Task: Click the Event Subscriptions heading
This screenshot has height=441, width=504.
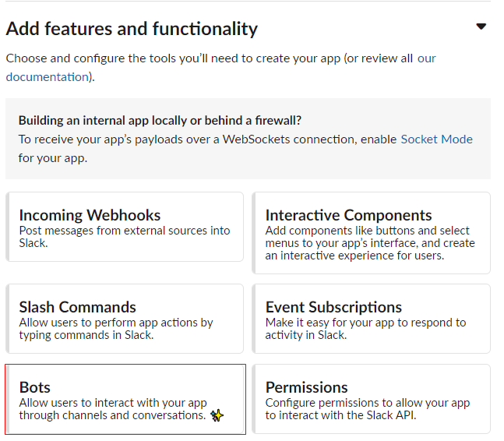Action: (x=333, y=307)
